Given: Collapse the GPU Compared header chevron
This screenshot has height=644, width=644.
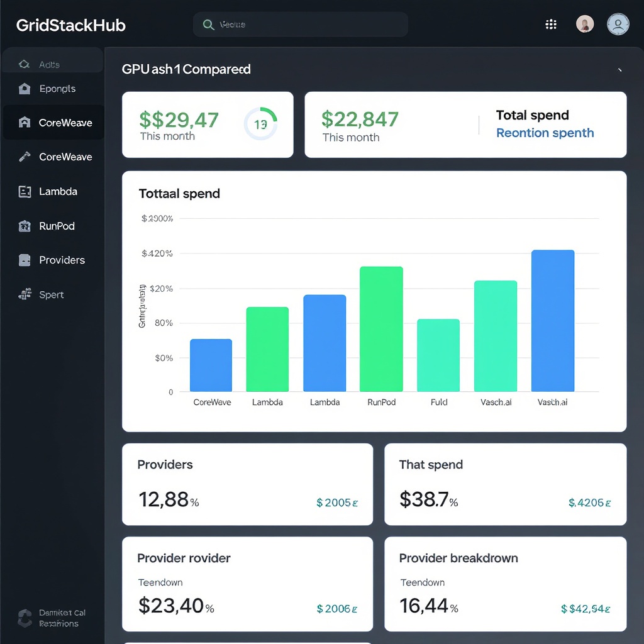Looking at the screenshot, I should tap(619, 70).
